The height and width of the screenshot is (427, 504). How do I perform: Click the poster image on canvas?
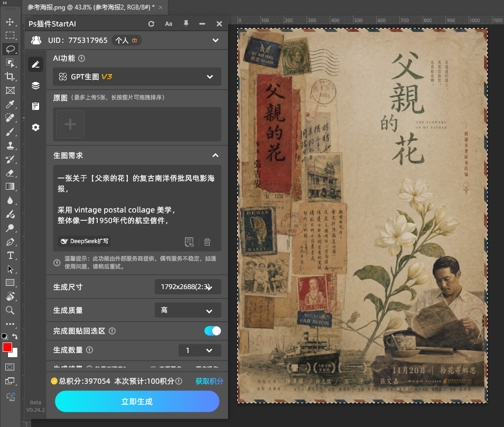(362, 216)
